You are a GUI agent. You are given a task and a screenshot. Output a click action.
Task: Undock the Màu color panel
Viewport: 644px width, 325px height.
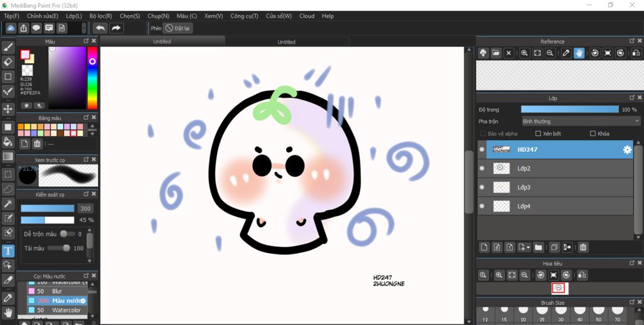(x=86, y=41)
